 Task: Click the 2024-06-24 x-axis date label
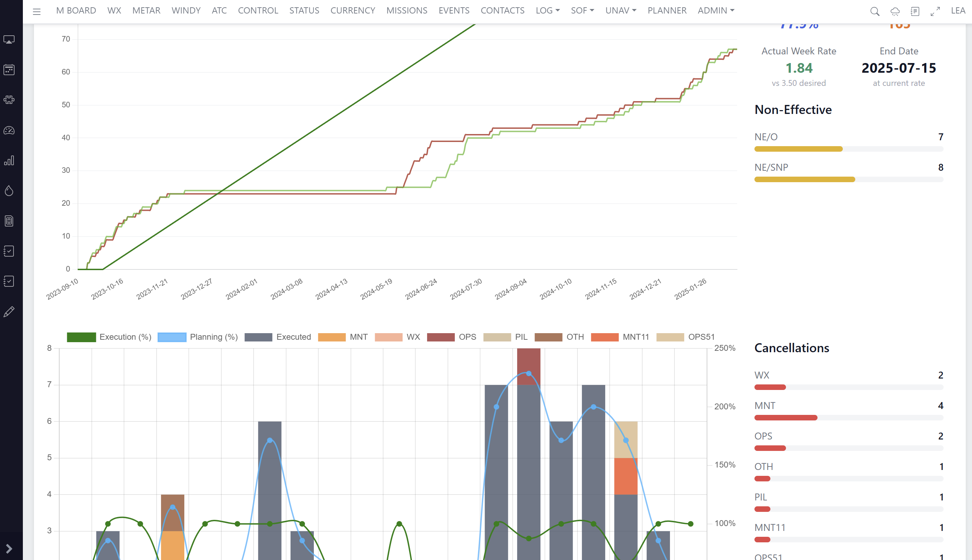tap(421, 289)
